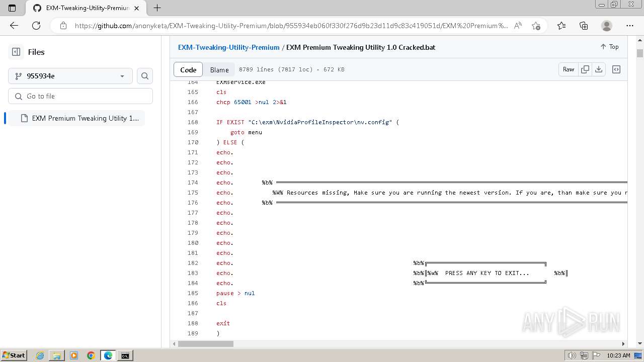Open File Explorer from taskbar

[x=57, y=355]
